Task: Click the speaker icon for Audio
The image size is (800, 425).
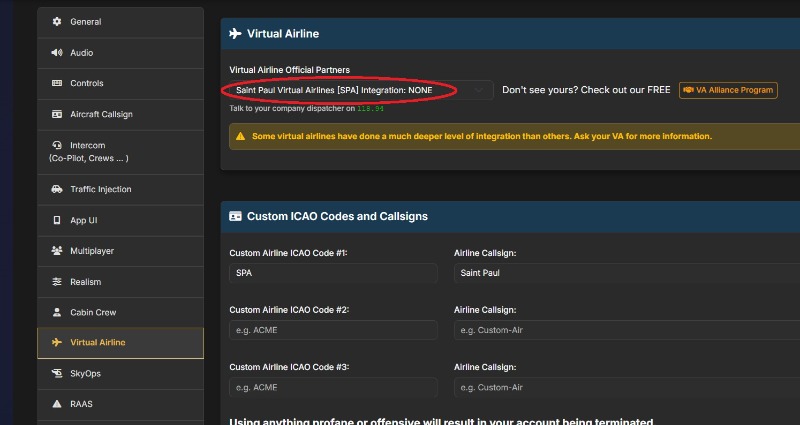Action: pyautogui.click(x=57, y=53)
